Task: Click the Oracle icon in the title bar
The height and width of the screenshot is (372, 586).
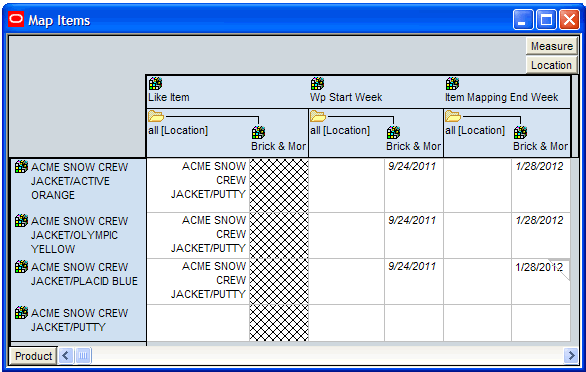Action: click(16, 19)
